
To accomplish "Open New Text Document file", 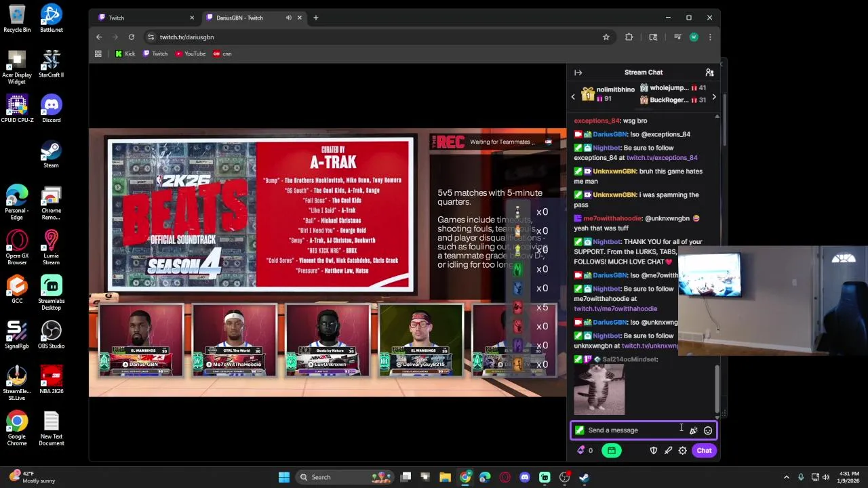I will click(x=52, y=428).
